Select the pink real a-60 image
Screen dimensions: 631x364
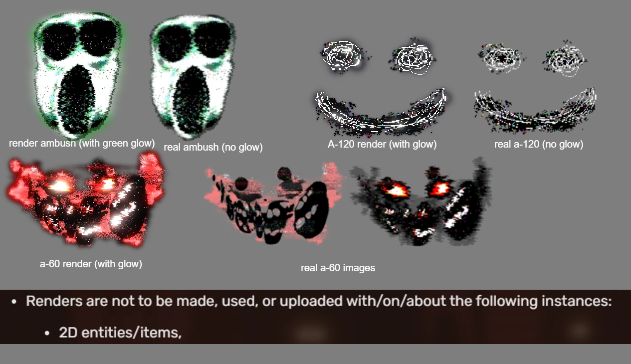pyautogui.click(x=273, y=206)
